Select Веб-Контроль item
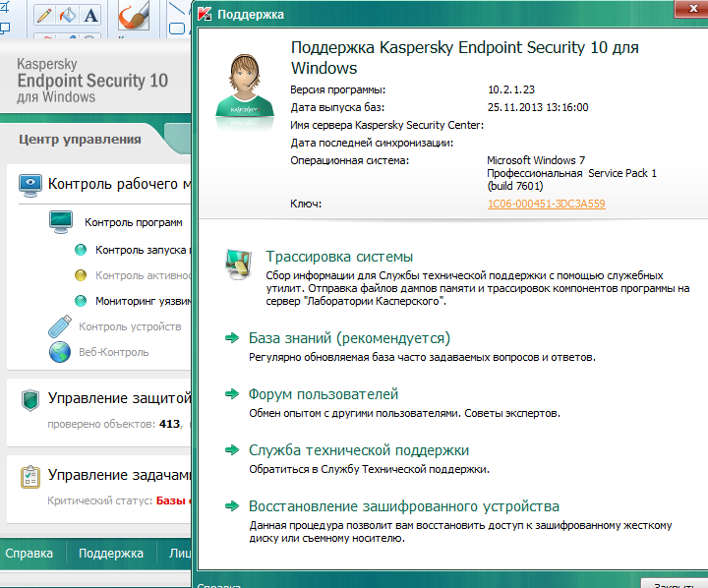 coord(114,352)
